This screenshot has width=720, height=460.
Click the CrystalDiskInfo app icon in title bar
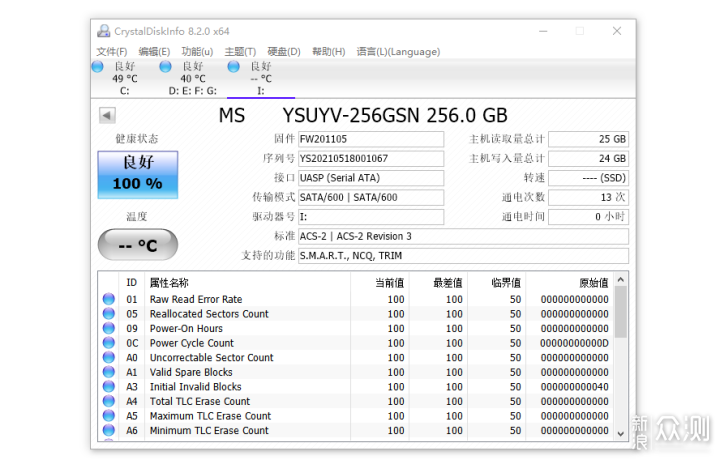pyautogui.click(x=104, y=31)
